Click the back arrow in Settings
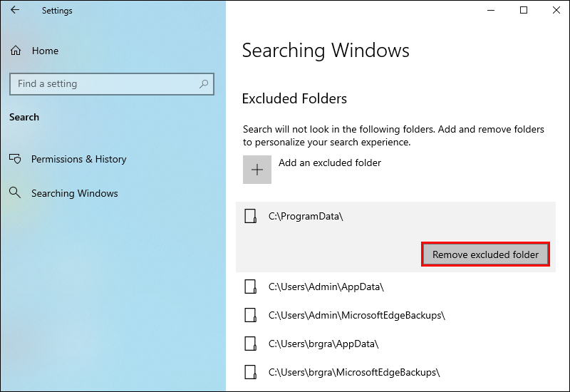Viewport: 570px width, 392px height. [x=15, y=11]
